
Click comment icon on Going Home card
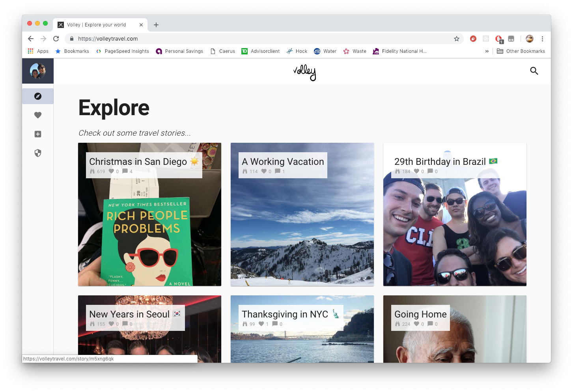(x=430, y=324)
